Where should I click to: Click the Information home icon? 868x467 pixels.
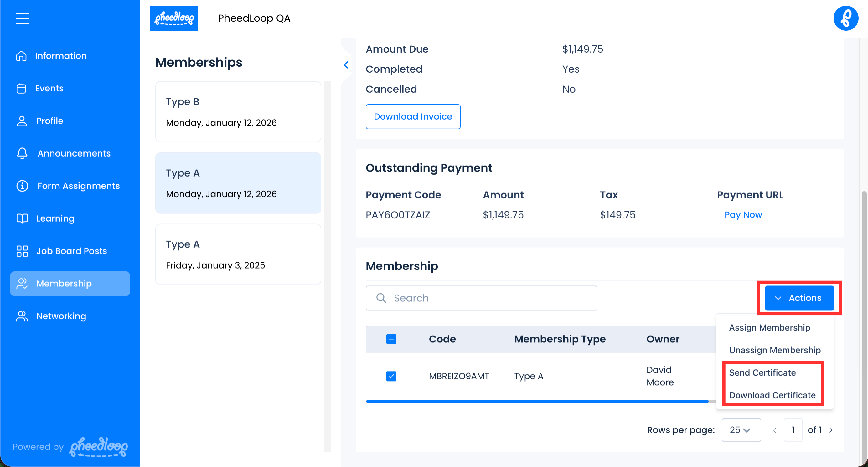[21, 56]
